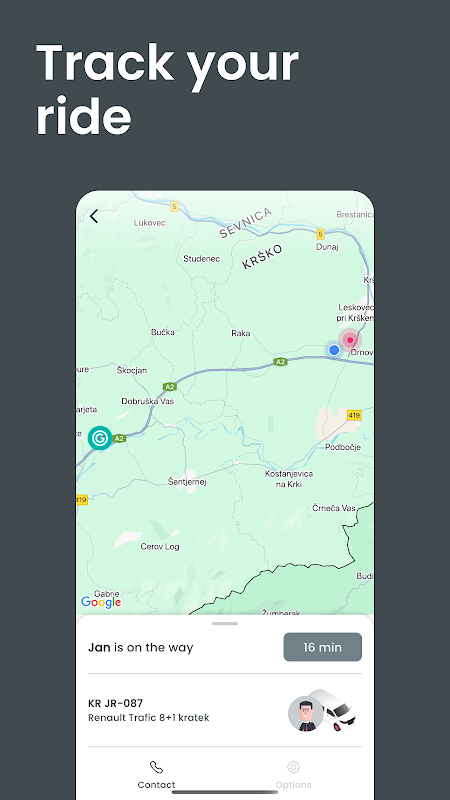Tap the 16 min ETA badge
450x800 pixels.
tap(322, 647)
